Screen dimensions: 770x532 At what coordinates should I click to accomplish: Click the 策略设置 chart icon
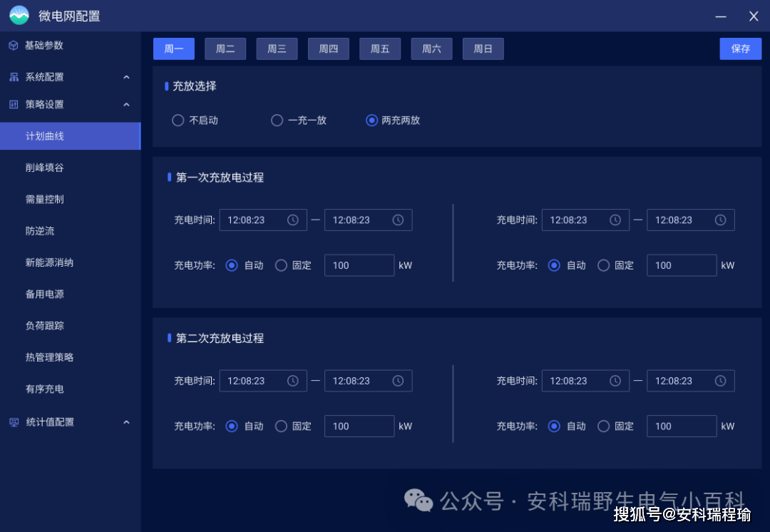pyautogui.click(x=14, y=104)
